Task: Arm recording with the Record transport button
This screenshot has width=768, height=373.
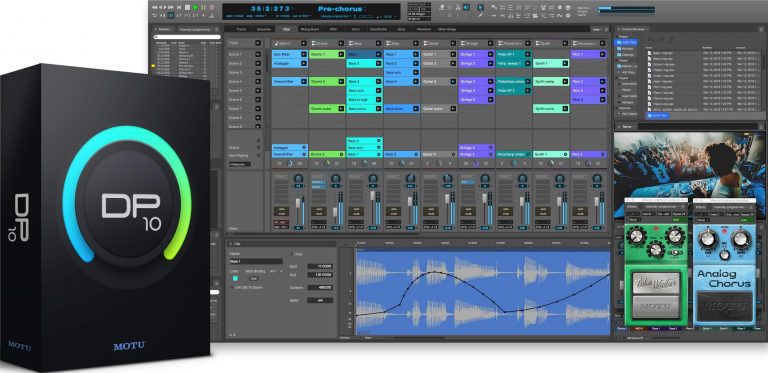Action: point(212,7)
